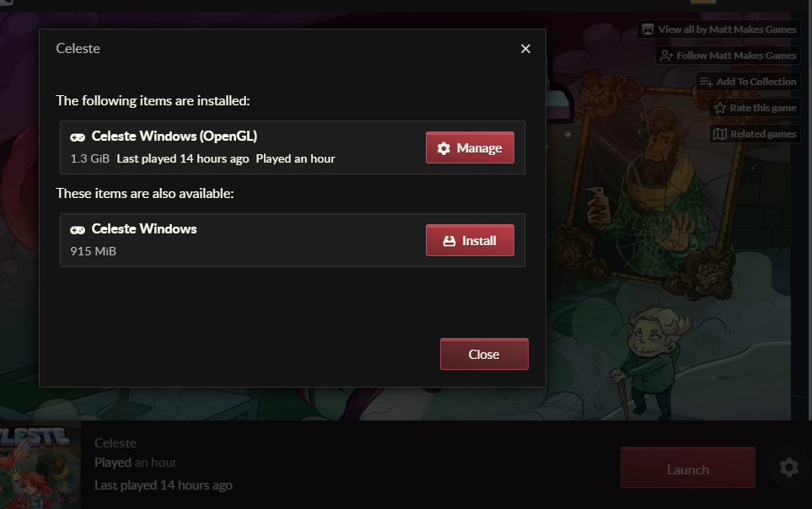Launch the Celeste game
Screen dimensions: 812x509
[x=688, y=468]
